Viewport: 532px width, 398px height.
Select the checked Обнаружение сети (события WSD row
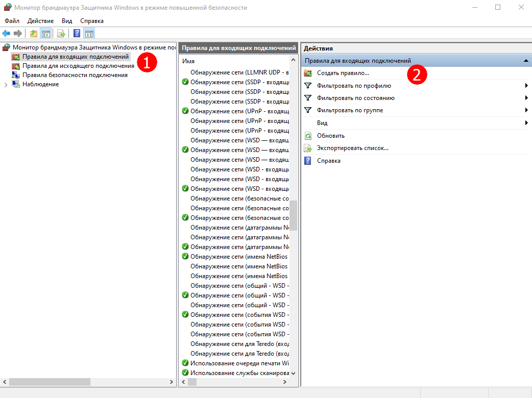pos(234,315)
